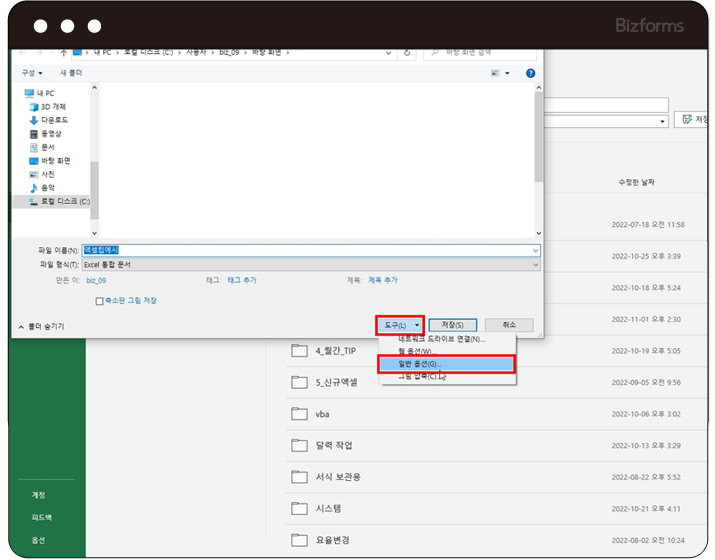The image size is (715, 560).
Task: Expand the view options dropdown arrow
Action: point(507,73)
